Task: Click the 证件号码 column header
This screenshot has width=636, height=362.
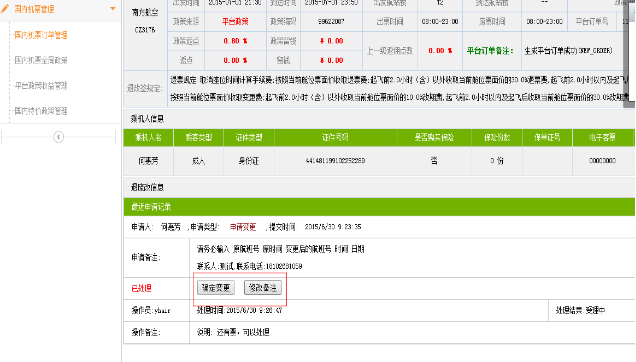Action: click(x=336, y=138)
